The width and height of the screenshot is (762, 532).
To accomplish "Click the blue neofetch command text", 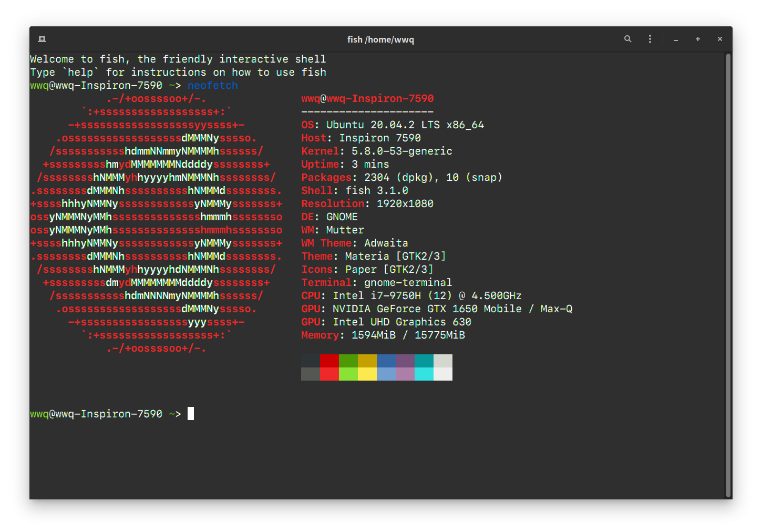I will pos(213,85).
